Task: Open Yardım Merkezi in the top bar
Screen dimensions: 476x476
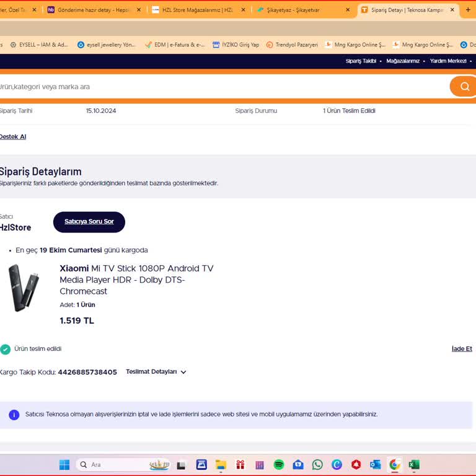Action: [448, 61]
